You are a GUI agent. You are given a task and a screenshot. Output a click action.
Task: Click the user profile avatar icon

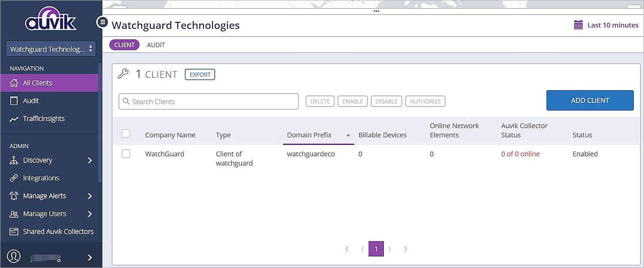(x=14, y=257)
